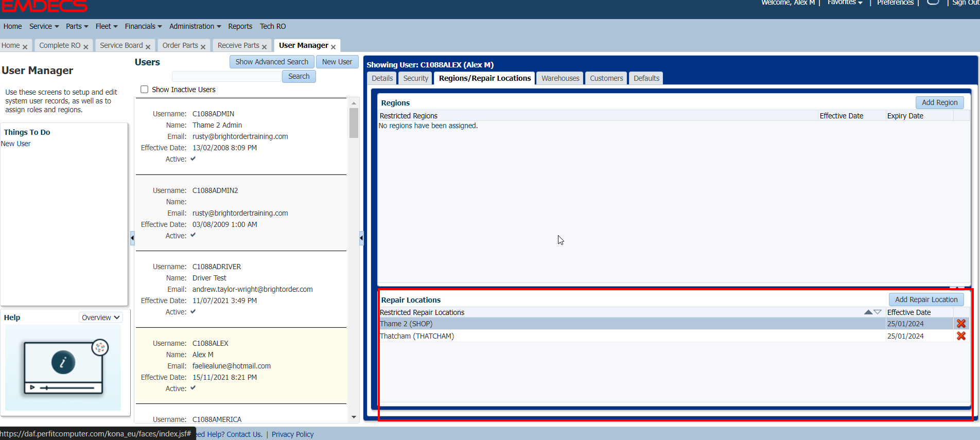This screenshot has width=980, height=440.
Task: Switch to the Warehouses tab
Action: (560, 78)
